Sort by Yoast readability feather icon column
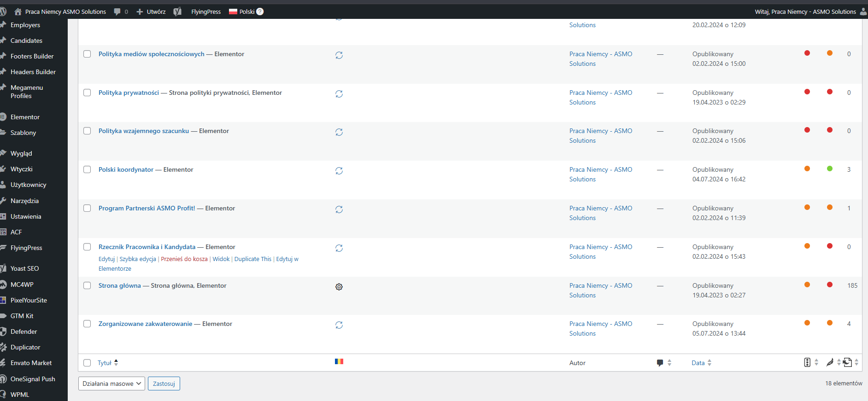 [x=830, y=363]
